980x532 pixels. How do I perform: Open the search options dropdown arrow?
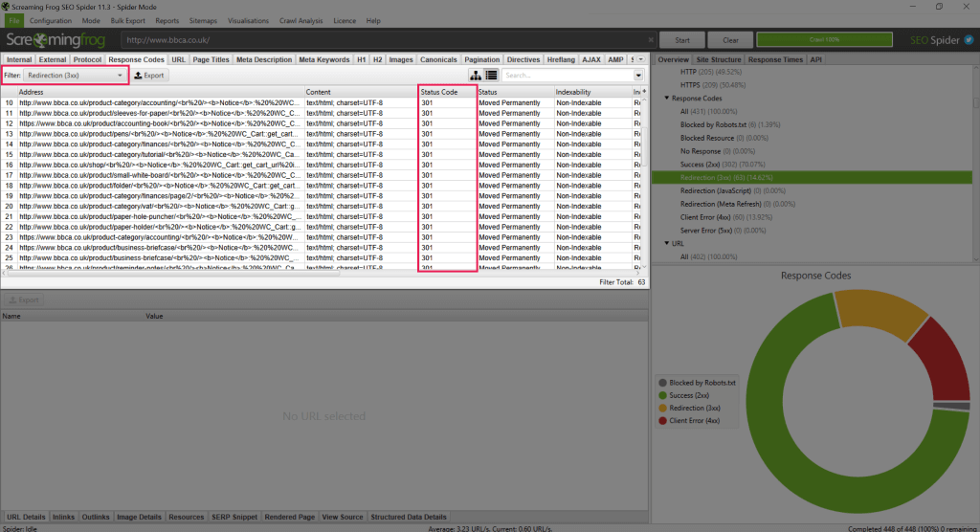(x=638, y=76)
